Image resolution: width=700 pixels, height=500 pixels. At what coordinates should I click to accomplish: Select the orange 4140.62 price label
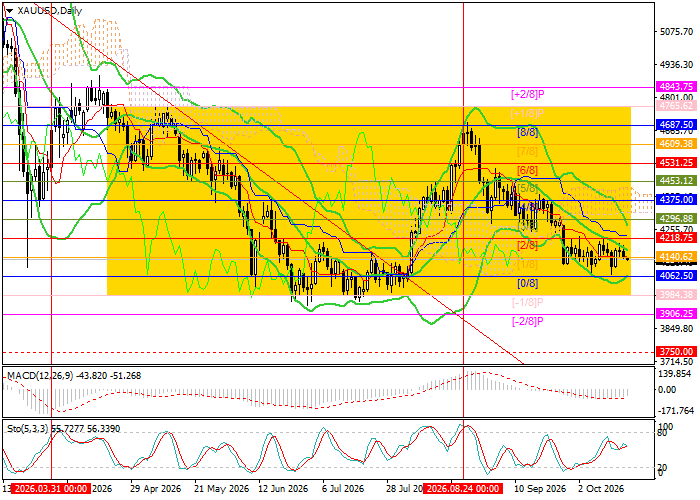[x=676, y=257]
